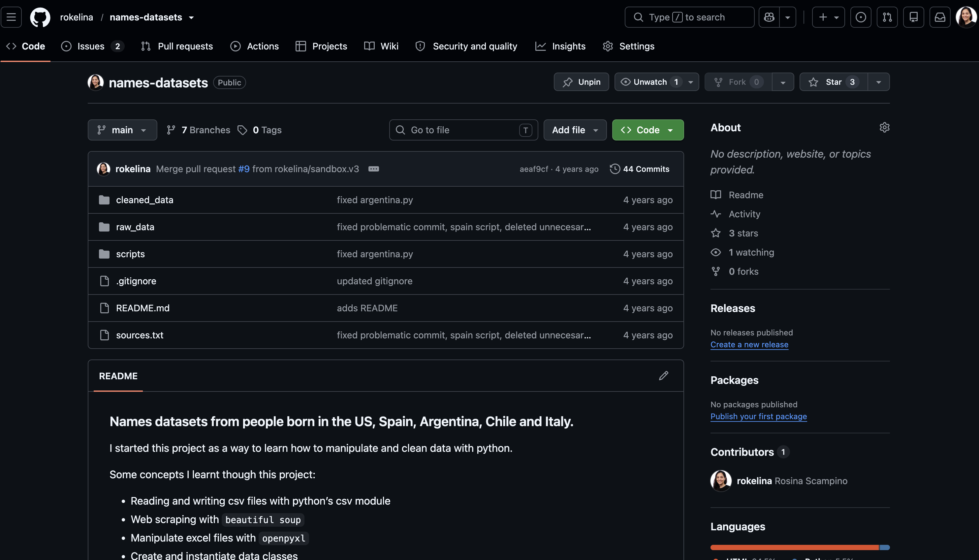The width and height of the screenshot is (979, 560).
Task: Open the raw_data folder icon
Action: [104, 227]
